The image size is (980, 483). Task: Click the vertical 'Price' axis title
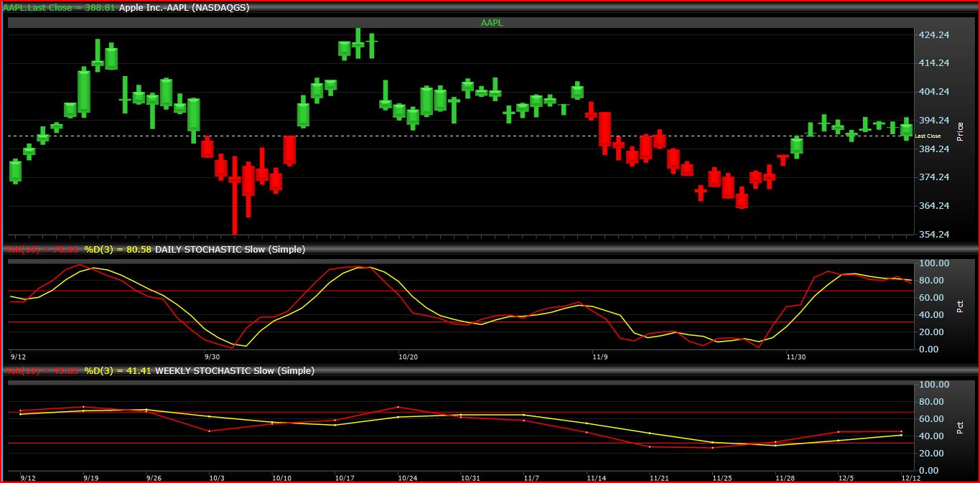coord(961,131)
